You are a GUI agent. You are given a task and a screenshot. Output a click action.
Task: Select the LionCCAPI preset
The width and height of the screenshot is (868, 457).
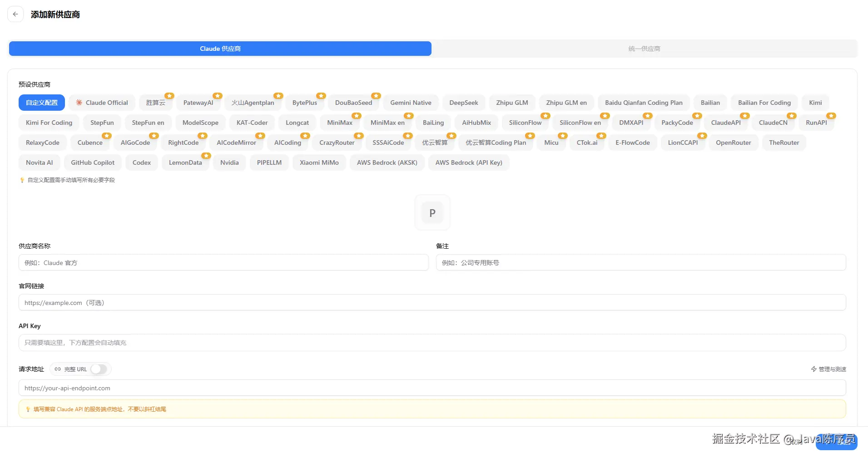pos(683,143)
